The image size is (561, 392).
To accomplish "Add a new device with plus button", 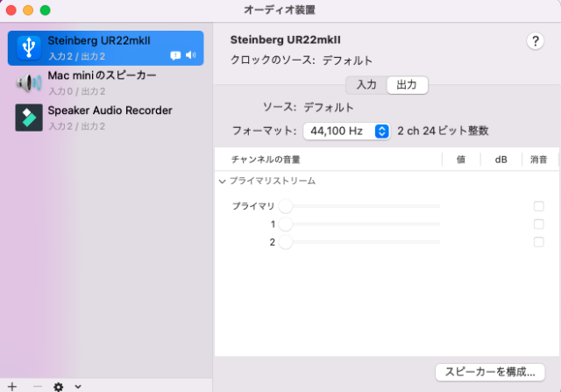I will click(12, 386).
